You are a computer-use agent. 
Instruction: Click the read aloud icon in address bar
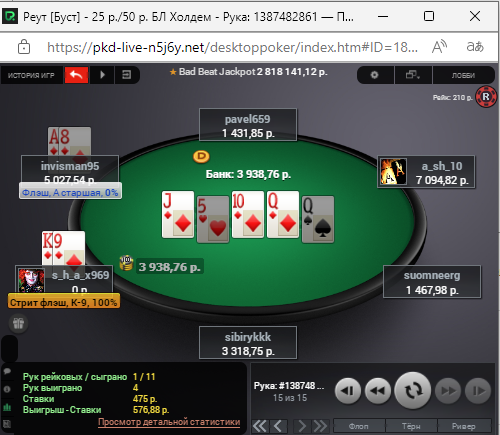point(439,47)
